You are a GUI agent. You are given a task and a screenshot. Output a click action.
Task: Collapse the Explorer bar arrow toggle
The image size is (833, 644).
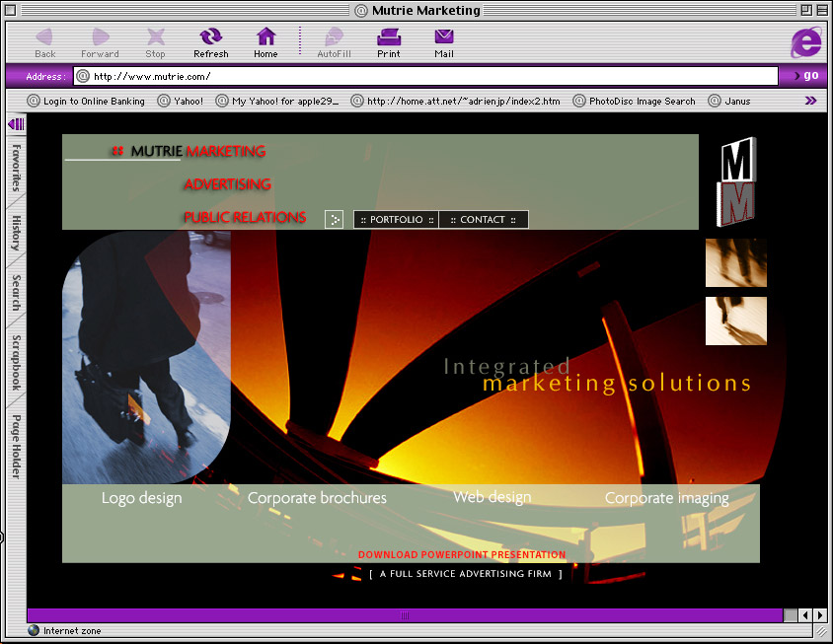tap(16, 124)
